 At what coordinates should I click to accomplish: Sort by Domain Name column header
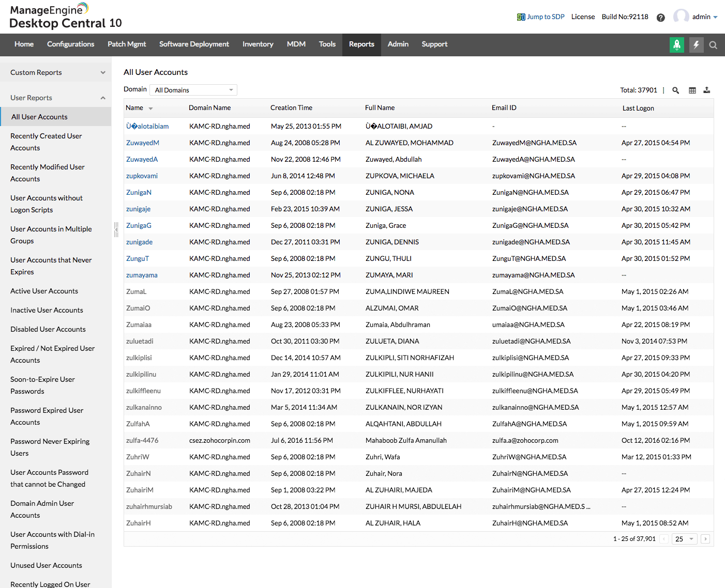coord(210,108)
